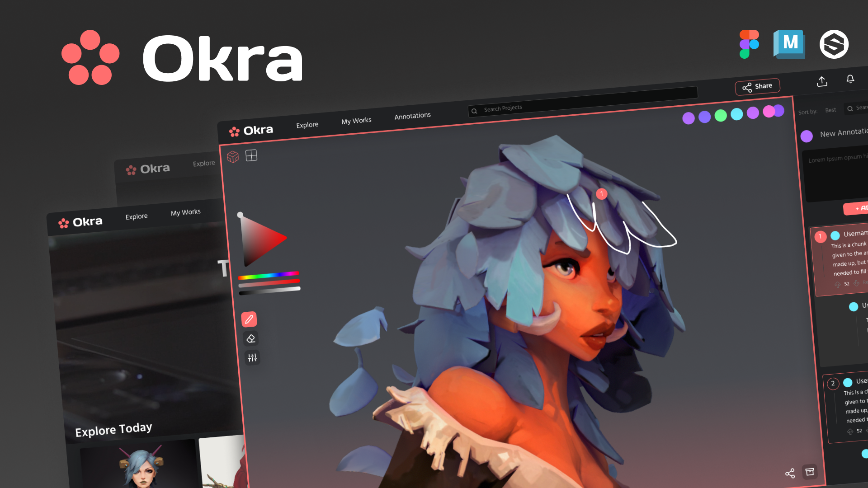Click the archive box icon below the model
This screenshot has height=488, width=868.
[x=810, y=472]
